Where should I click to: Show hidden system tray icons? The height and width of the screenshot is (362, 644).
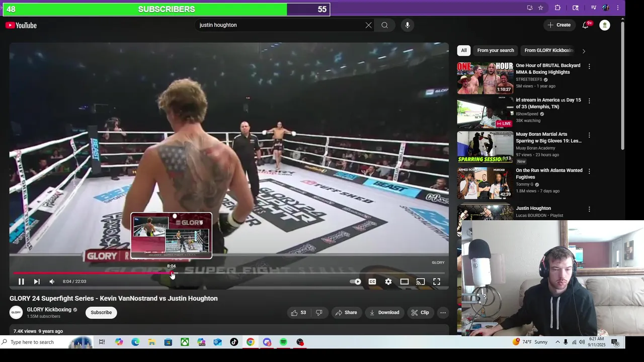click(557, 342)
